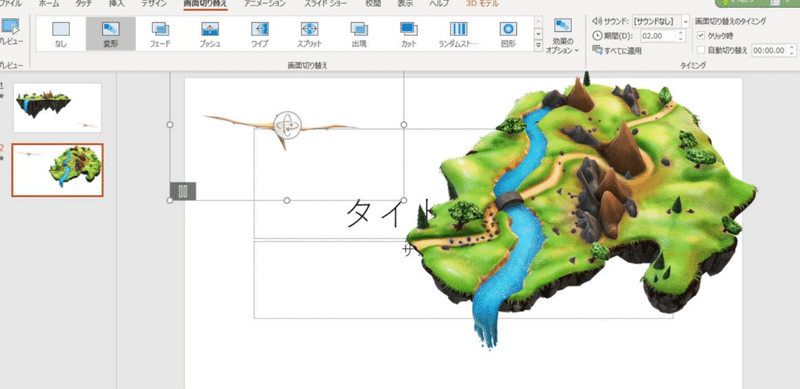This screenshot has height=389, width=800.
Task: Select slide 1 thumbnail
Action: pos(57,108)
